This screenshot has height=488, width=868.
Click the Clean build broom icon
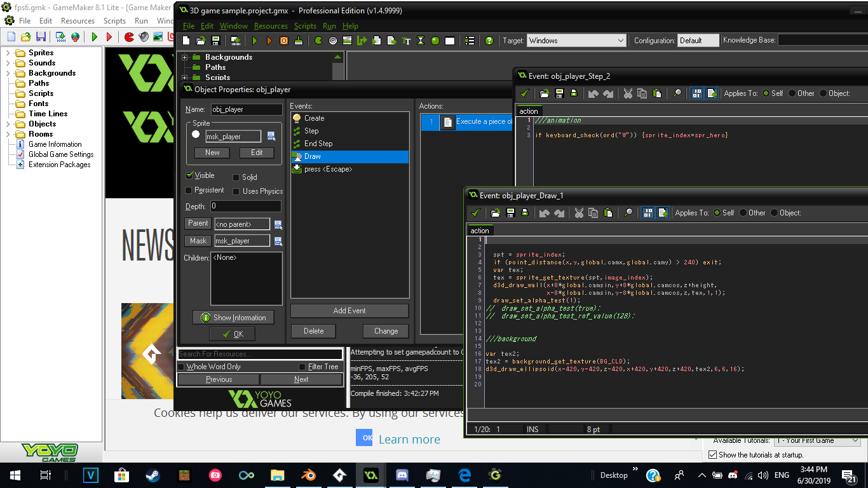[298, 41]
